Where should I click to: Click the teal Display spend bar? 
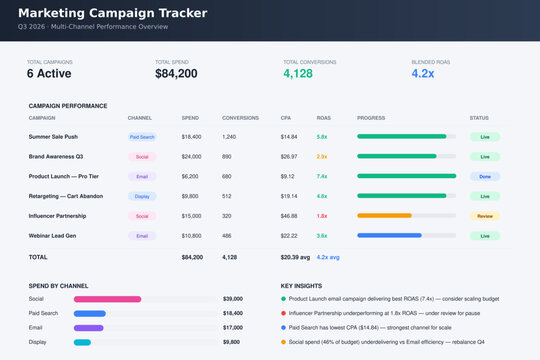tap(82, 342)
